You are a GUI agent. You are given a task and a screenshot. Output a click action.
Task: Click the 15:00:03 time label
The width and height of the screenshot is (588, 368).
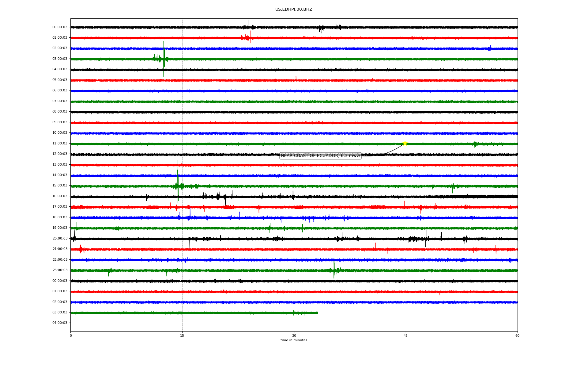click(x=60, y=186)
